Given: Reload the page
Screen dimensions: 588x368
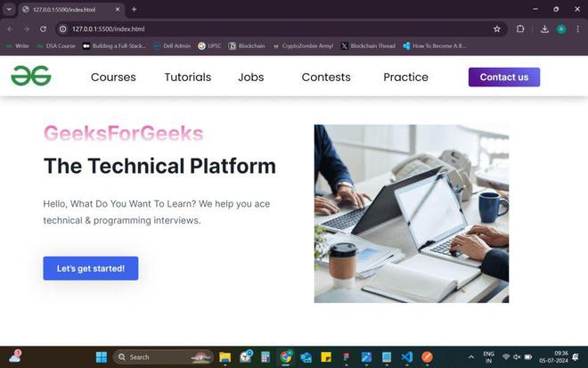Looking at the screenshot, I should tap(43, 29).
